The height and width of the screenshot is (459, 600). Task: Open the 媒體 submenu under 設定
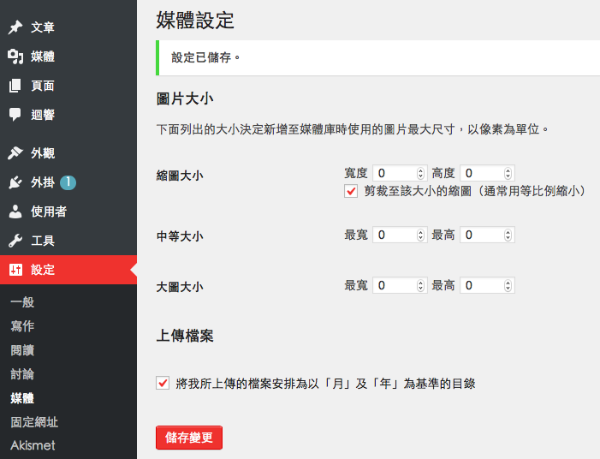coord(22,398)
